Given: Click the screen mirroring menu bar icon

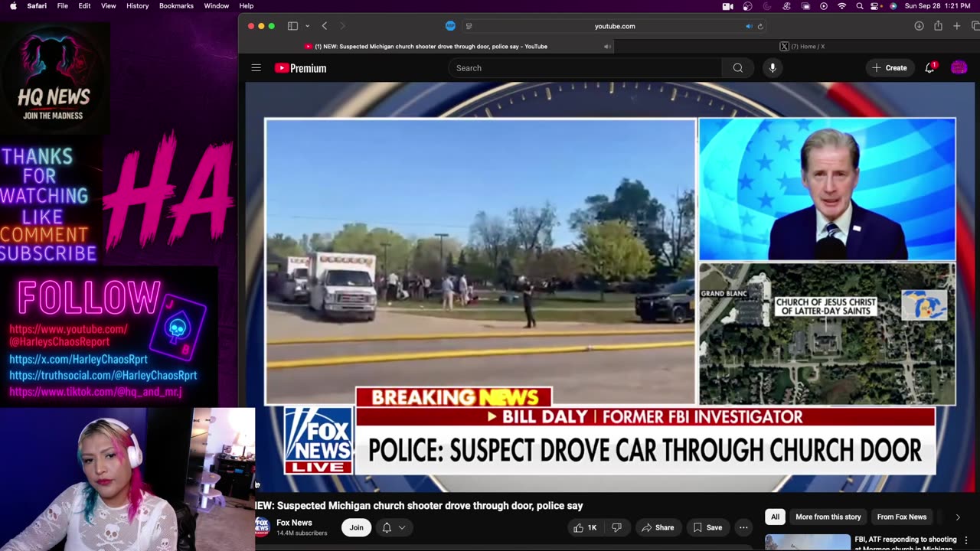Looking at the screenshot, I should click(x=805, y=6).
